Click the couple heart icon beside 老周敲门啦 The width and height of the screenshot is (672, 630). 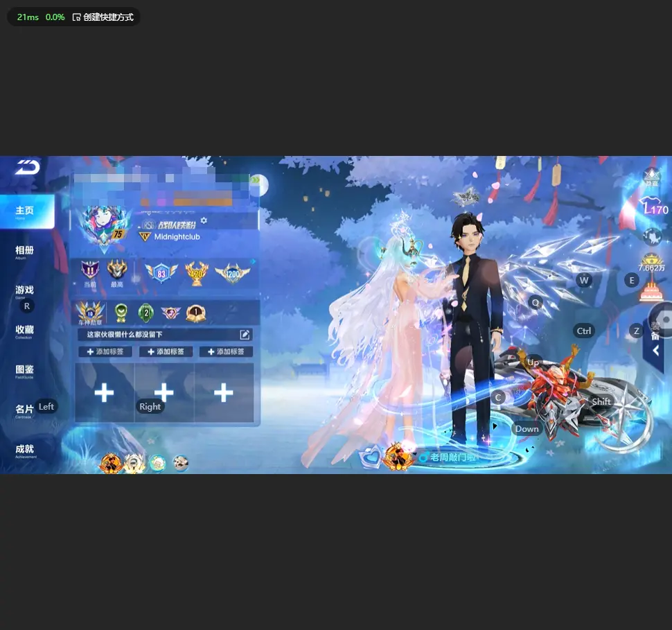[x=370, y=456]
